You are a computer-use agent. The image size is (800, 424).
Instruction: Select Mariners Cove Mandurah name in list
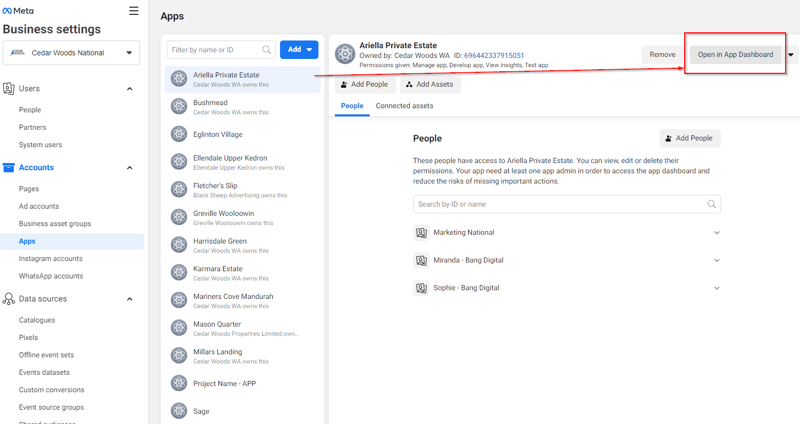pos(233,296)
